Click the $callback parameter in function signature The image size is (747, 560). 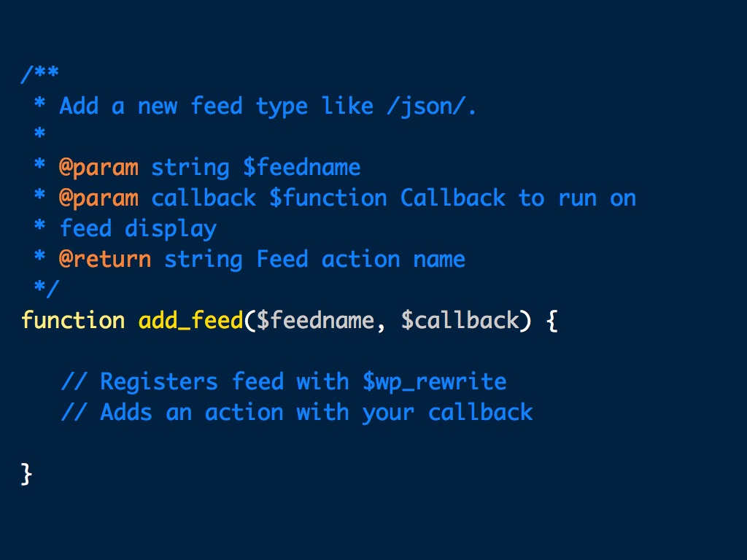point(460,321)
